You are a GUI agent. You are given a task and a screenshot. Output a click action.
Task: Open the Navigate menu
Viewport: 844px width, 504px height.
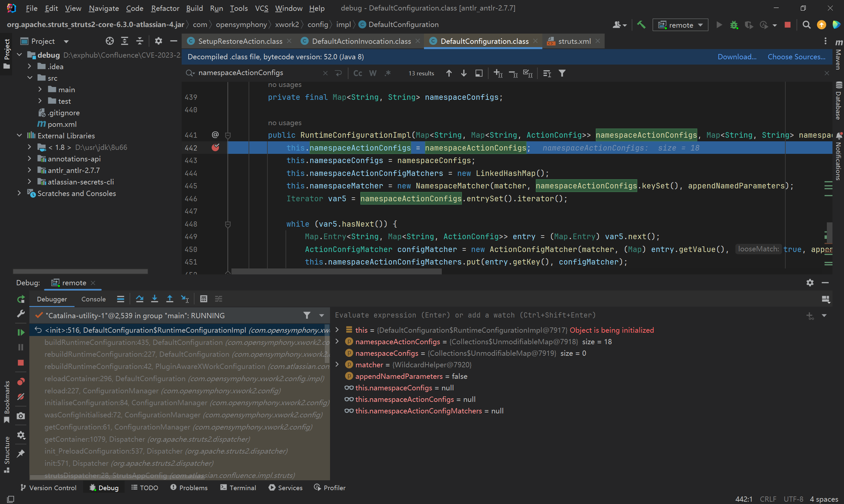(x=104, y=8)
